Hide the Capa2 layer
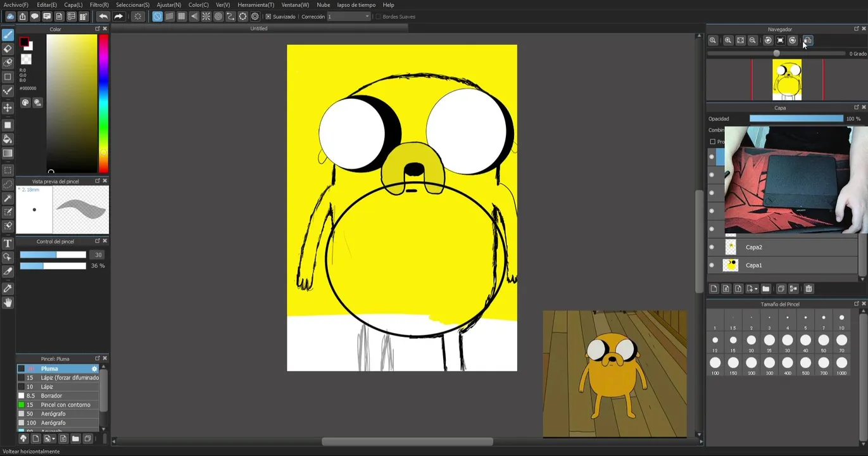868x456 pixels. [712, 247]
